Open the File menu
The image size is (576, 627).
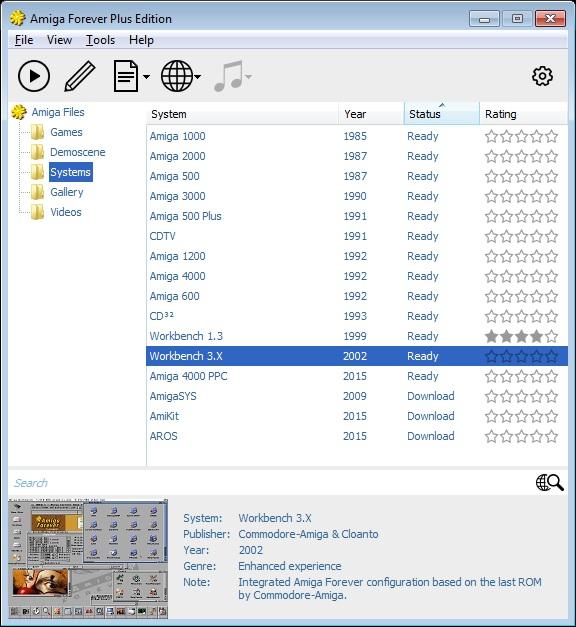click(x=24, y=40)
